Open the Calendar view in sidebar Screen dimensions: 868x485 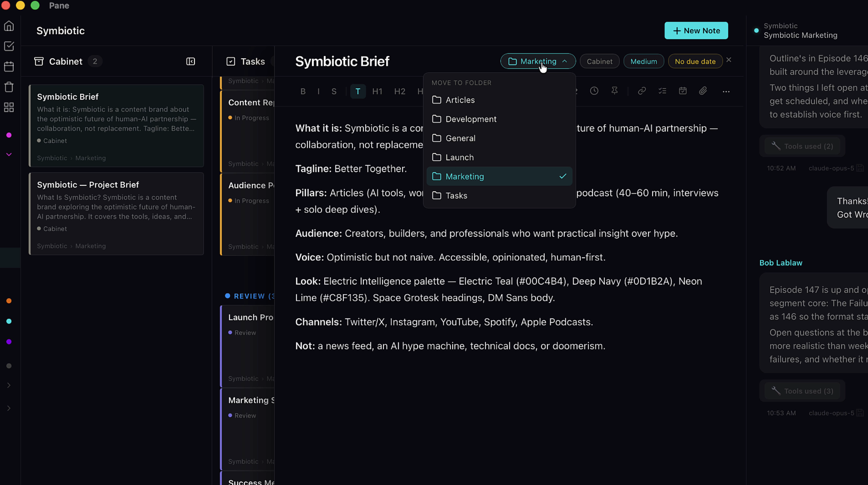pos(9,66)
